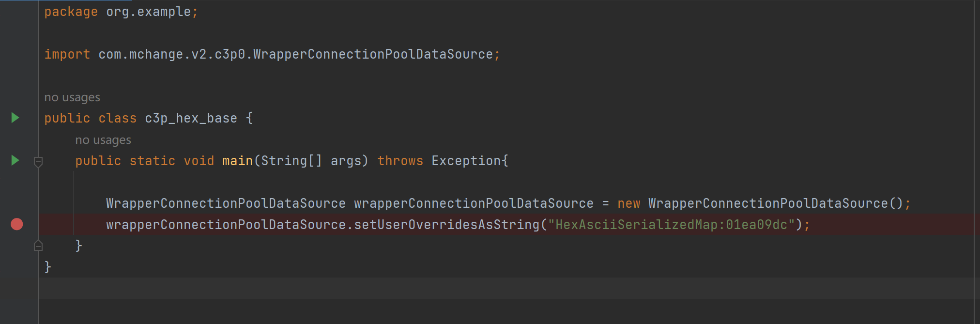The height and width of the screenshot is (324, 980).
Task: Open the 'no usages' hint above the class
Action: (x=72, y=97)
